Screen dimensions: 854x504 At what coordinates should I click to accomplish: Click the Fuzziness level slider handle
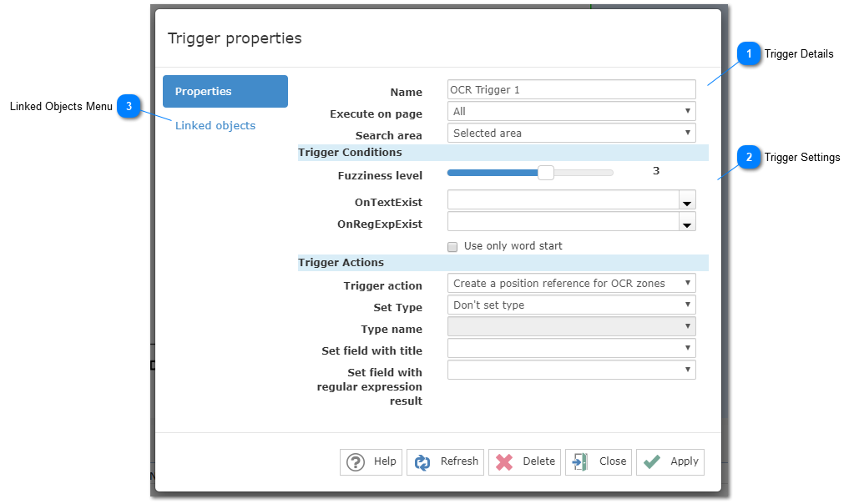(x=546, y=173)
